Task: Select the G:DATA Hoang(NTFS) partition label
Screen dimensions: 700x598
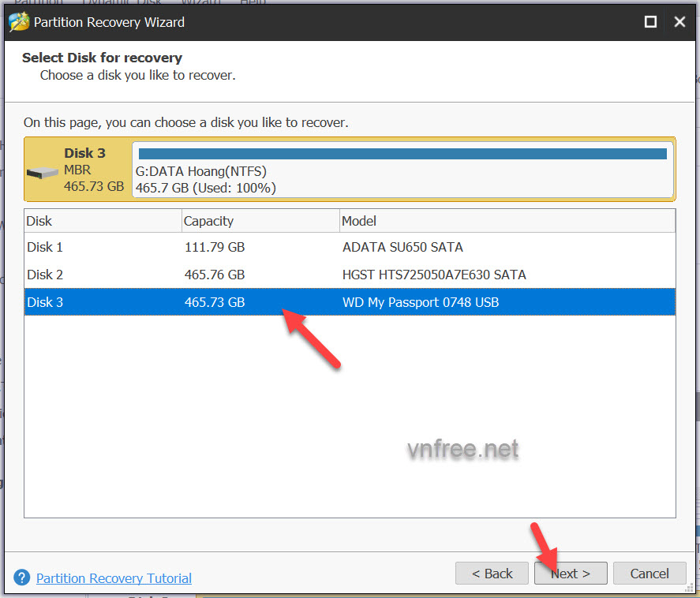Action: click(201, 171)
